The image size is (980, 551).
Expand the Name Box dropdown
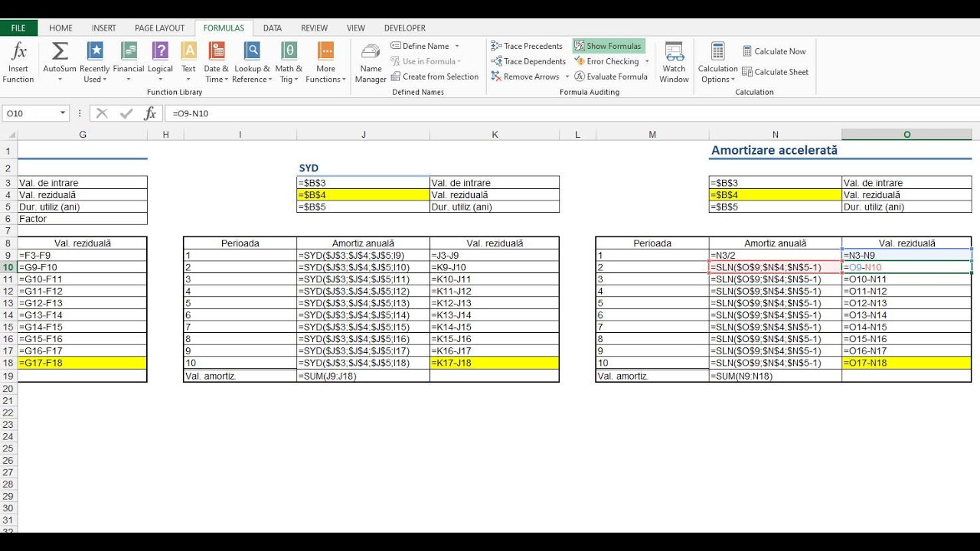(x=63, y=113)
